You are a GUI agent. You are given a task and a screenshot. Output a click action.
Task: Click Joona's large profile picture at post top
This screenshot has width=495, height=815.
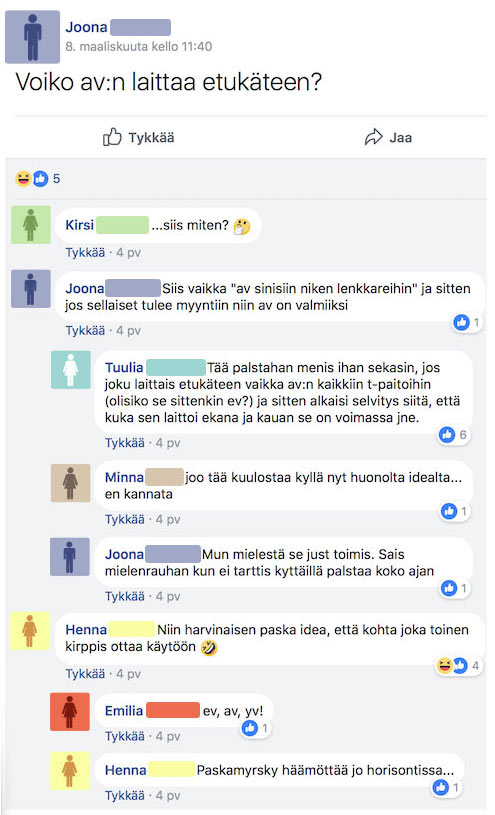click(32, 37)
